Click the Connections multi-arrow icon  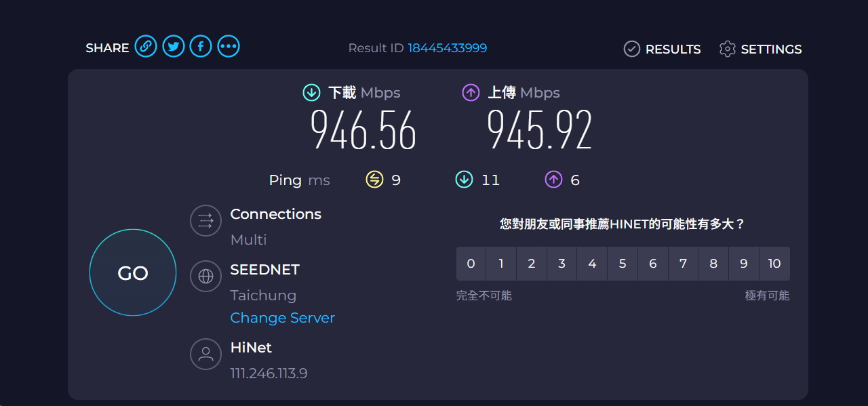tap(205, 220)
